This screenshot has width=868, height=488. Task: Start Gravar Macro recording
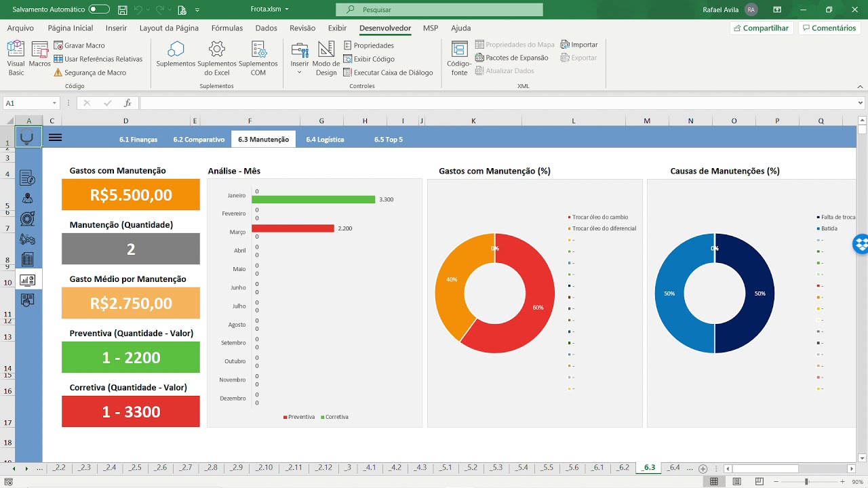[79, 45]
